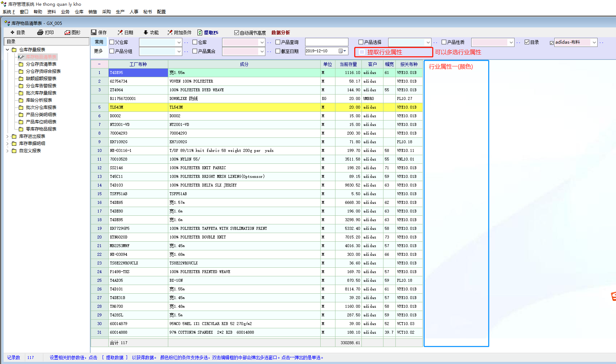Check the 提取行业属性 checkbox
This screenshot has height=364, width=616.
coord(362,52)
